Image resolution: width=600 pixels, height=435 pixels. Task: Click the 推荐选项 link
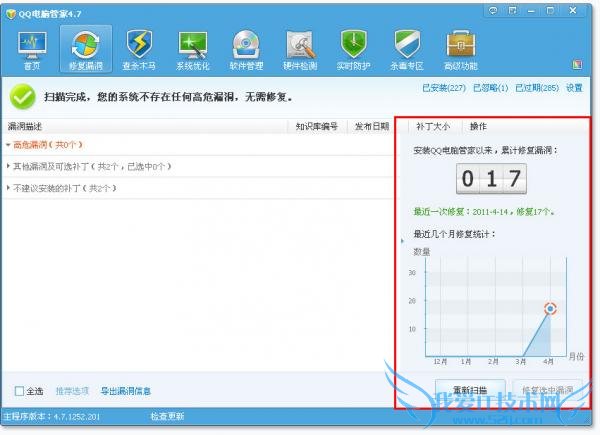pyautogui.click(x=72, y=391)
